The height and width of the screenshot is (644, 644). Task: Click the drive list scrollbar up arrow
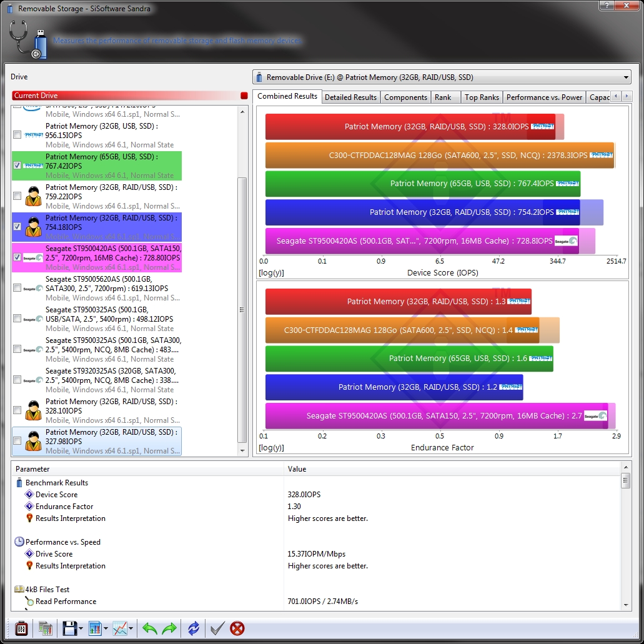tap(242, 112)
